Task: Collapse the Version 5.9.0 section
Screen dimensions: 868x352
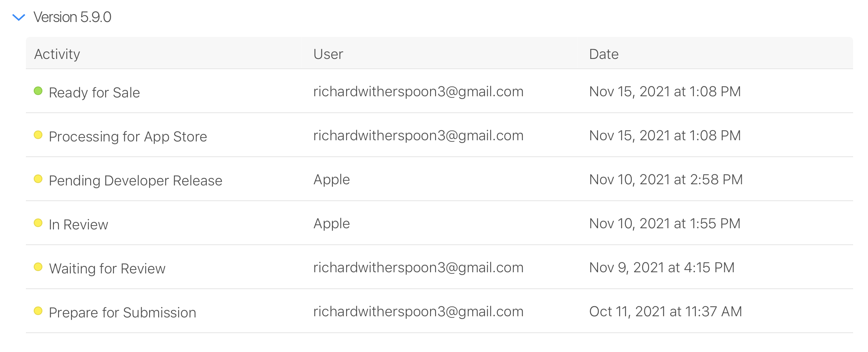Action: coord(19,17)
